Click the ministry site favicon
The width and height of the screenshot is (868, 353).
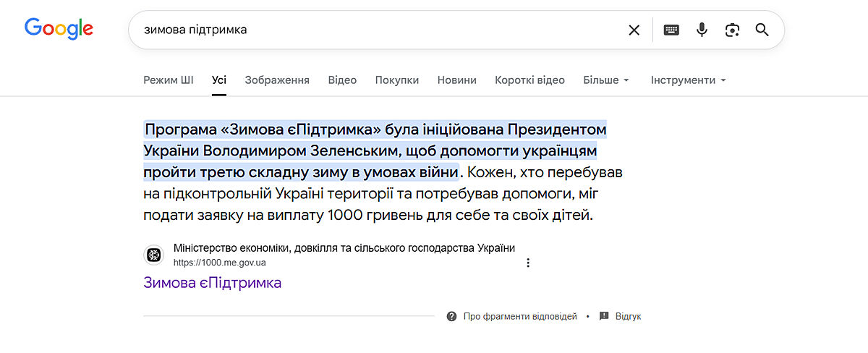click(x=154, y=255)
